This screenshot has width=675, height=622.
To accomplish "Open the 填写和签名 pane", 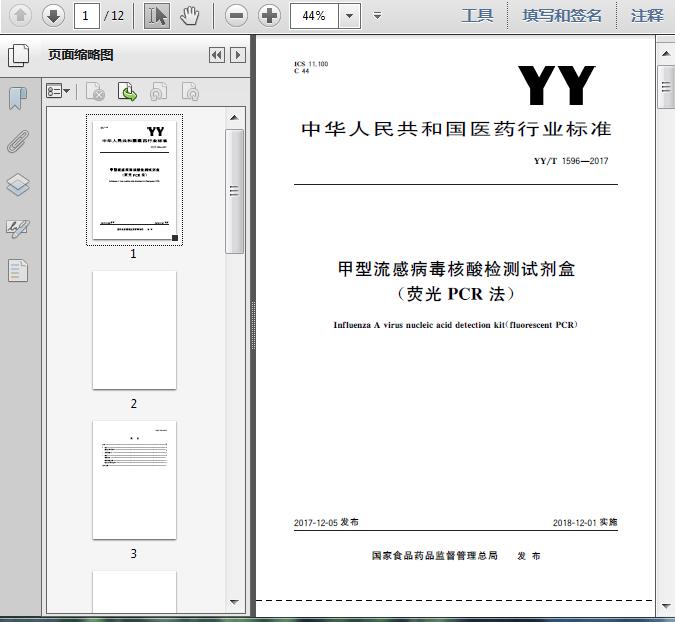I will [562, 15].
